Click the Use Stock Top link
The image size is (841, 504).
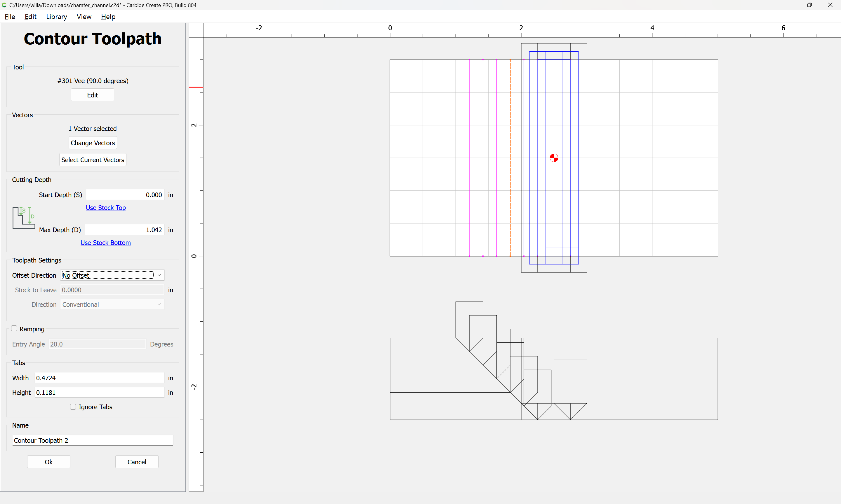105,208
